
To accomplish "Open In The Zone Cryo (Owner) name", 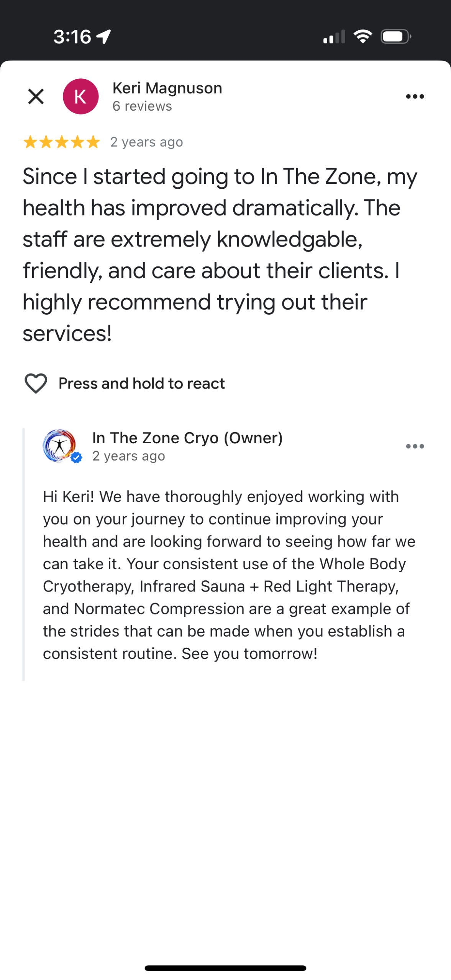I will coord(187,438).
